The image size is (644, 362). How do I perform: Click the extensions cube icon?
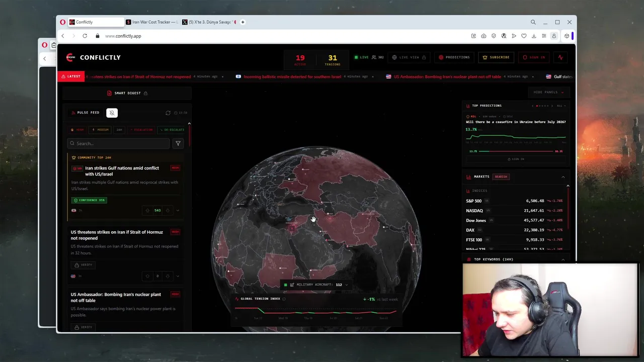567,36
